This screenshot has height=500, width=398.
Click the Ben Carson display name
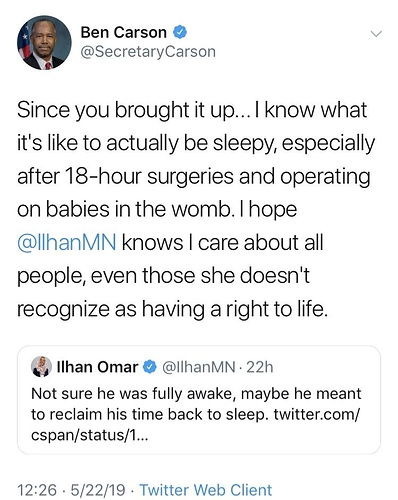click(x=123, y=32)
